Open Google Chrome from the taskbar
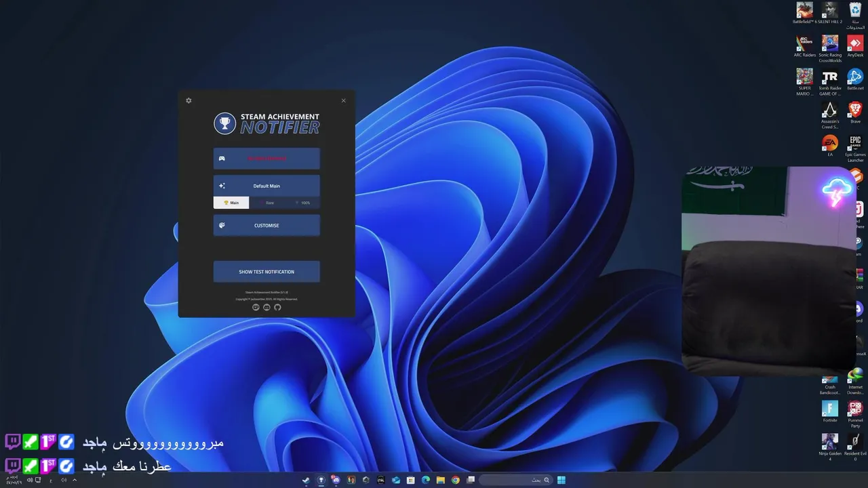This screenshot has height=488, width=868. [455, 480]
